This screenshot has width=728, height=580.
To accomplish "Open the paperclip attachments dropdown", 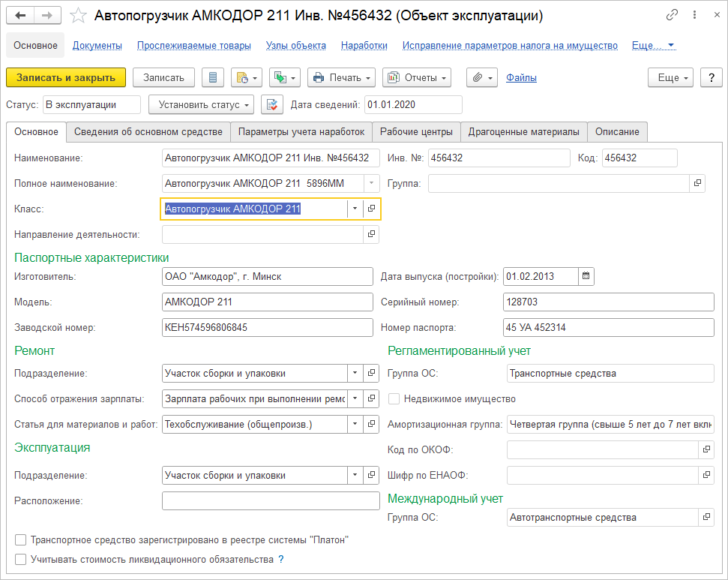I will 482,77.
